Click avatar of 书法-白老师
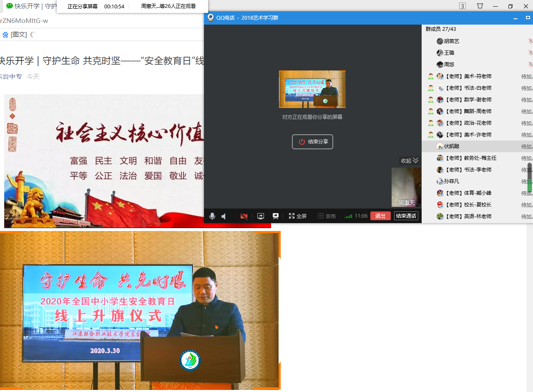This screenshot has width=533, height=392. point(440,88)
